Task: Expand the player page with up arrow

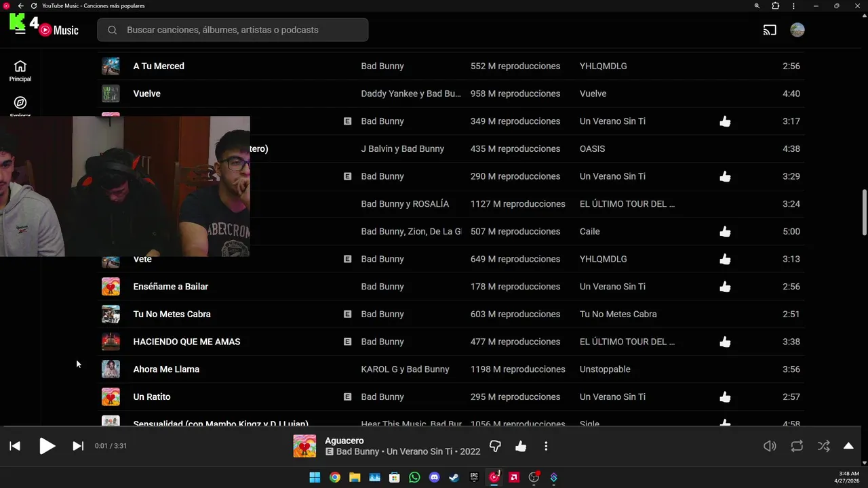Action: pos(848,446)
